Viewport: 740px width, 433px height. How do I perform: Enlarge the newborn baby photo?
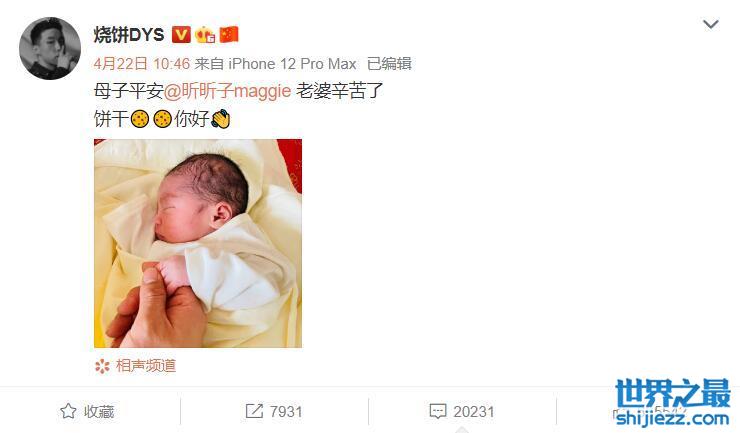[x=198, y=243]
